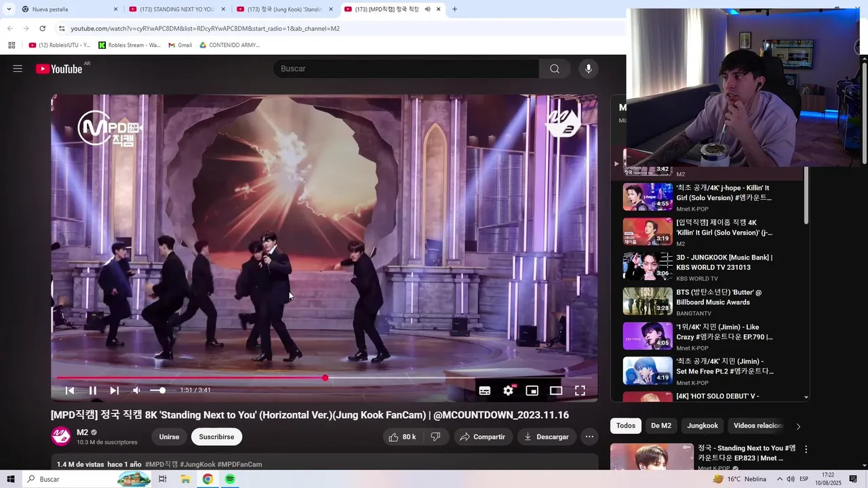868x488 pixels.
Task: Open the Compartir share dialog
Action: click(x=482, y=437)
